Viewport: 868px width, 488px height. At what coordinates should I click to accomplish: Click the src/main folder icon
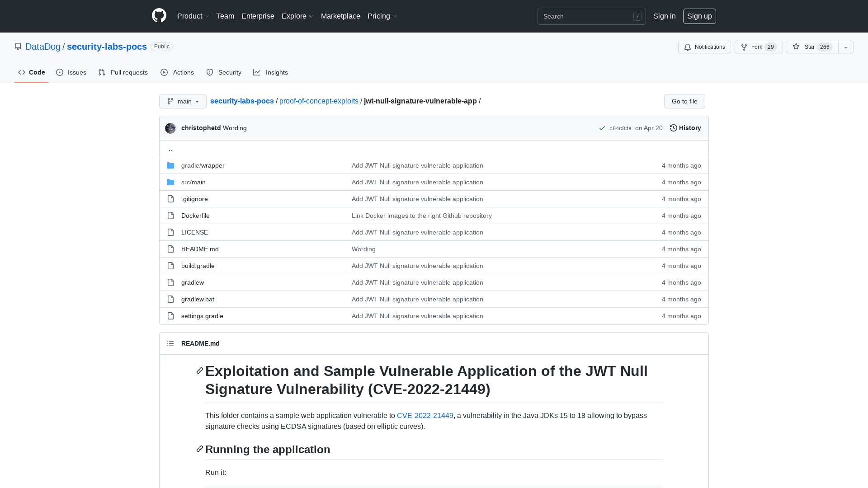point(170,182)
